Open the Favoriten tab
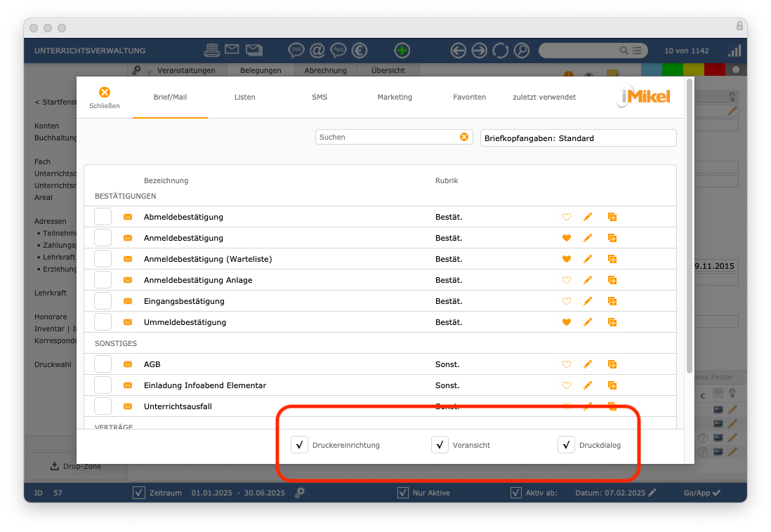 point(470,98)
